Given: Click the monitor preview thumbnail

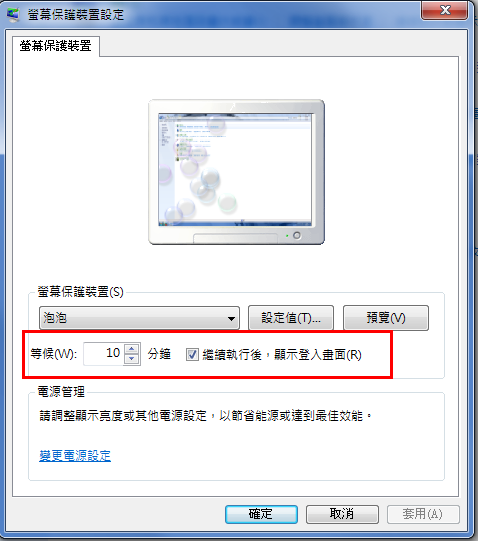Looking at the screenshot, I should pyautogui.click(x=236, y=172).
